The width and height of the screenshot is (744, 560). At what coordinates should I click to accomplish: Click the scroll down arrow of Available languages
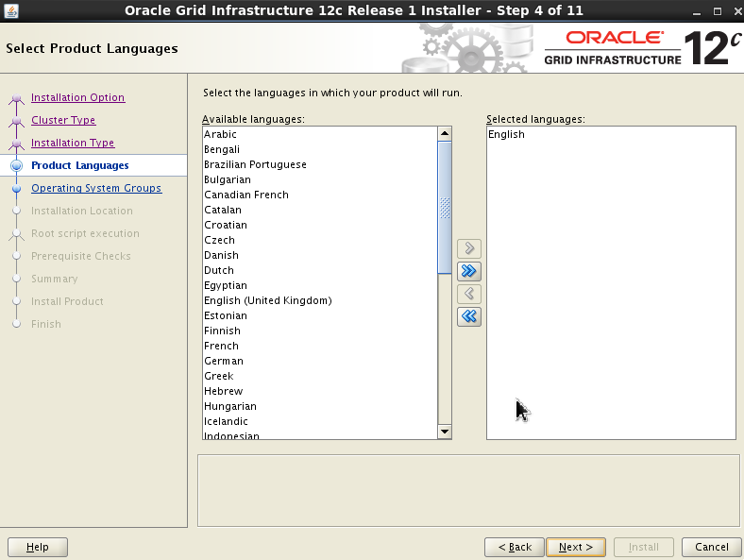pyautogui.click(x=445, y=432)
